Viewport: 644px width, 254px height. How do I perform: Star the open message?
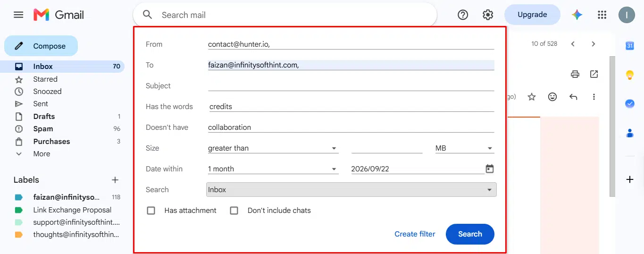click(532, 97)
